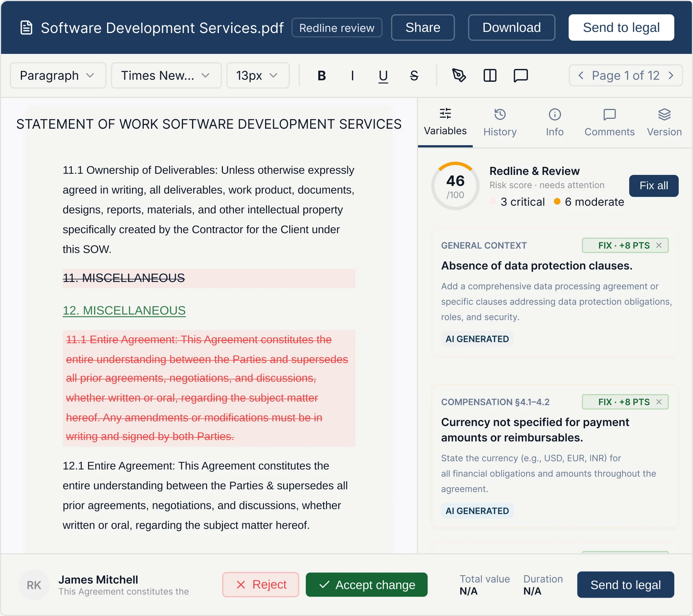Click Send to legal in footer bar

point(626,584)
